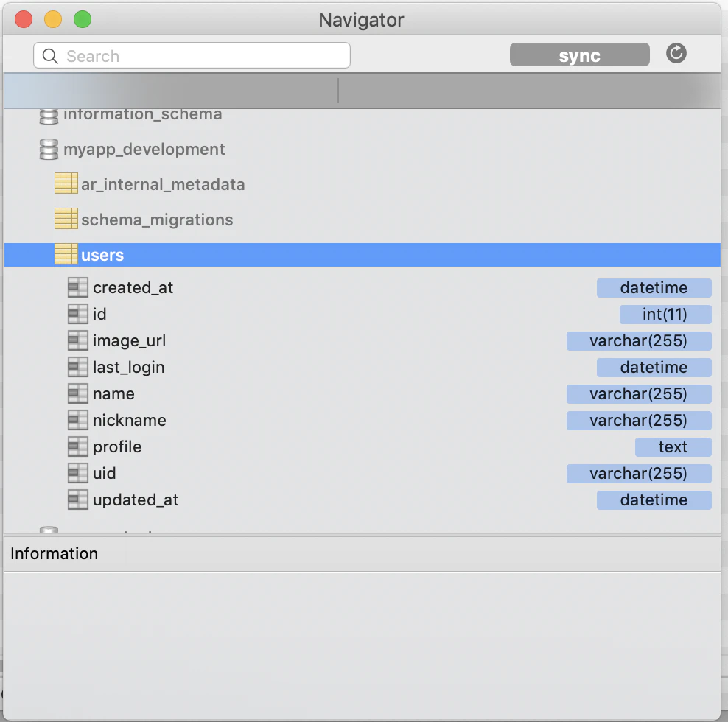Select the last_login column name
The image size is (728, 722).
(x=129, y=368)
